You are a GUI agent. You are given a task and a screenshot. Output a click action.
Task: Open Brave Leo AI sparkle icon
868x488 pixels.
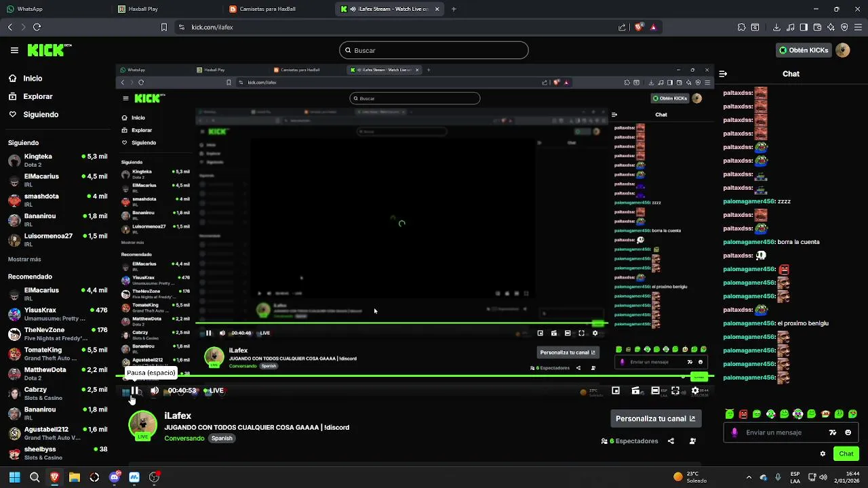[831, 27]
